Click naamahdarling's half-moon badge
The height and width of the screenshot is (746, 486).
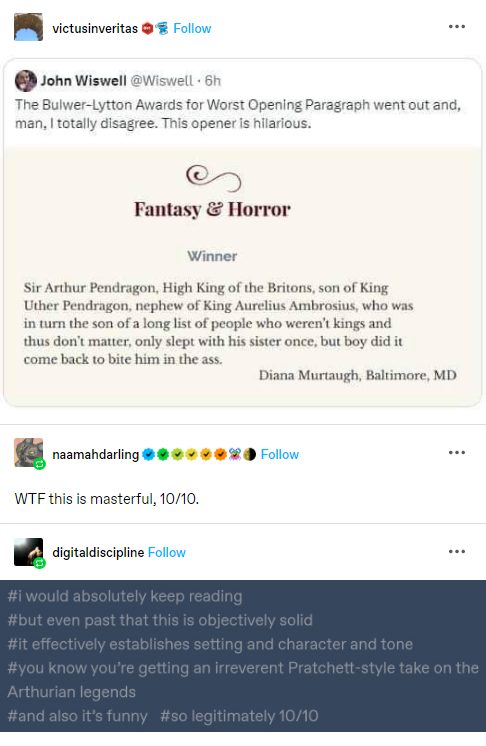(249, 454)
